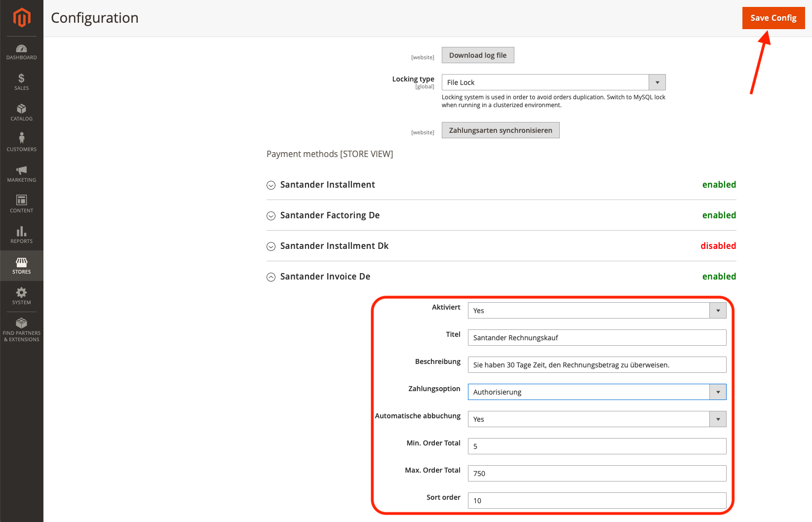Focus the Titel input field
Image resolution: width=812 pixels, height=522 pixels.
click(597, 338)
